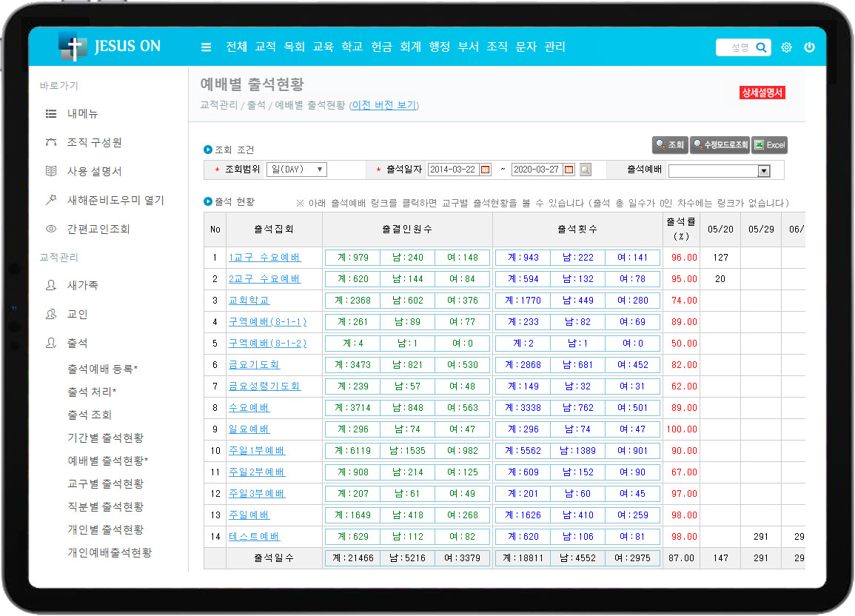Click the 이전 버전 보기 link
The image size is (855, 616).
coord(383,105)
